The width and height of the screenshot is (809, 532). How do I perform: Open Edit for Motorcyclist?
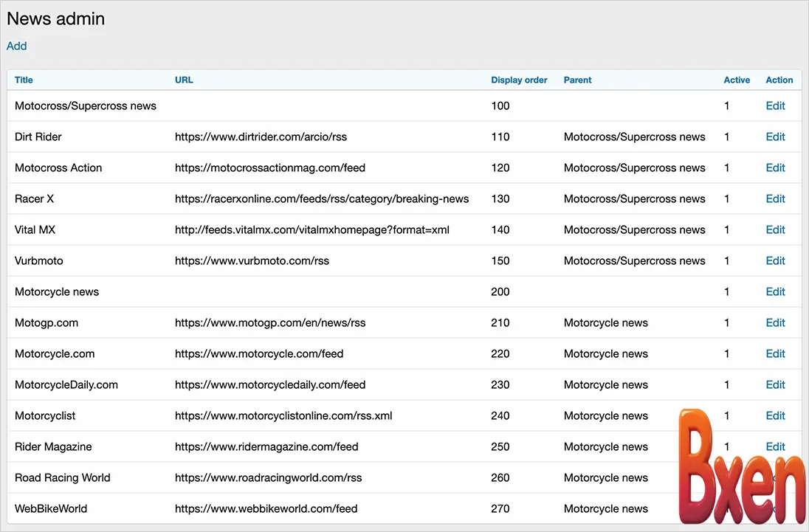point(775,415)
